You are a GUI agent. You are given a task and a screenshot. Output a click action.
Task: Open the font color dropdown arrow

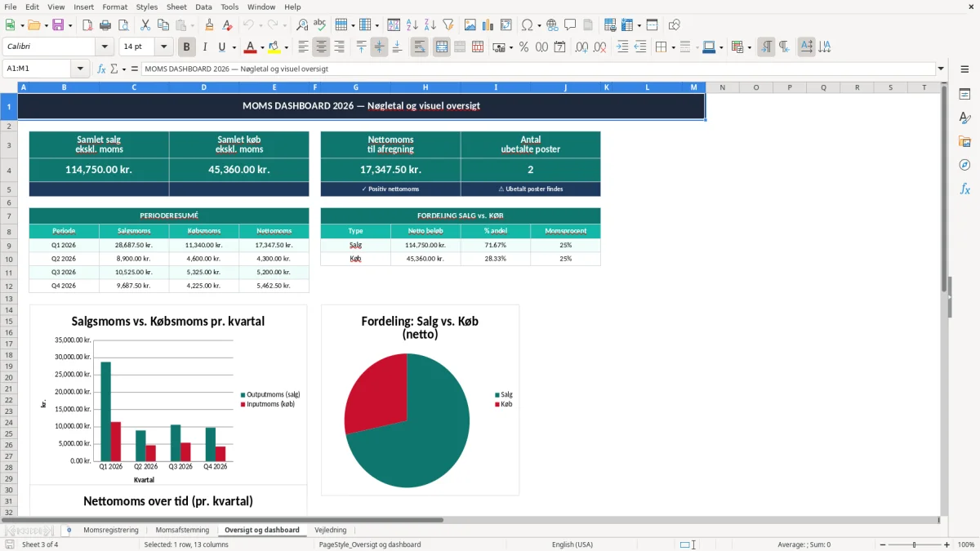coord(261,47)
